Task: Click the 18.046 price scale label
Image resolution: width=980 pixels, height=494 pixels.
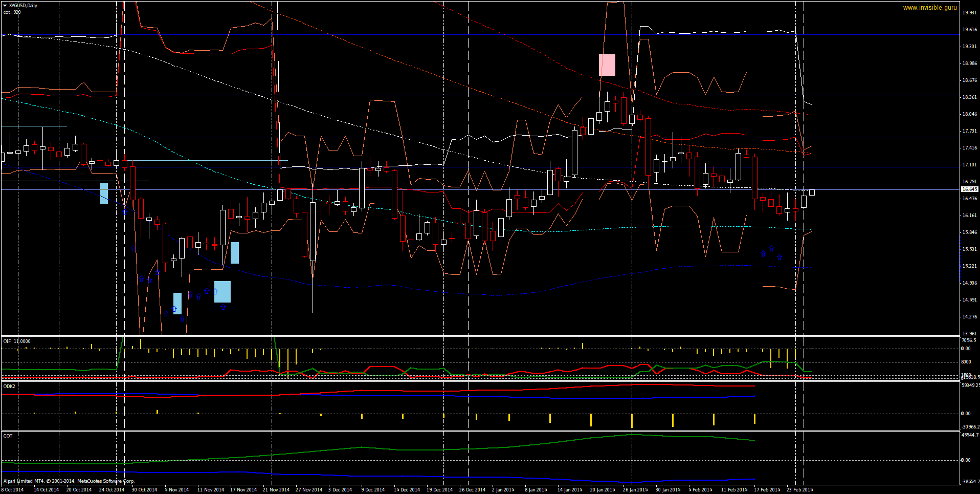Action: tap(970, 114)
